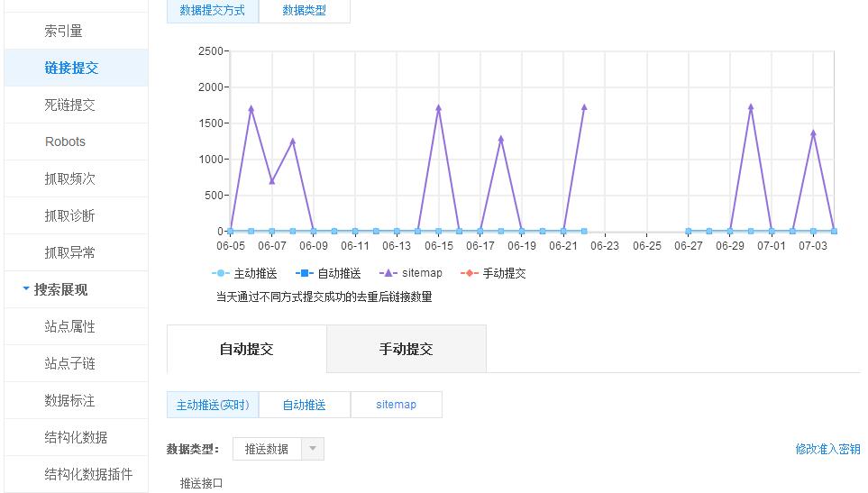Choose the 主动推送(实时) sub-tab

click(x=213, y=405)
